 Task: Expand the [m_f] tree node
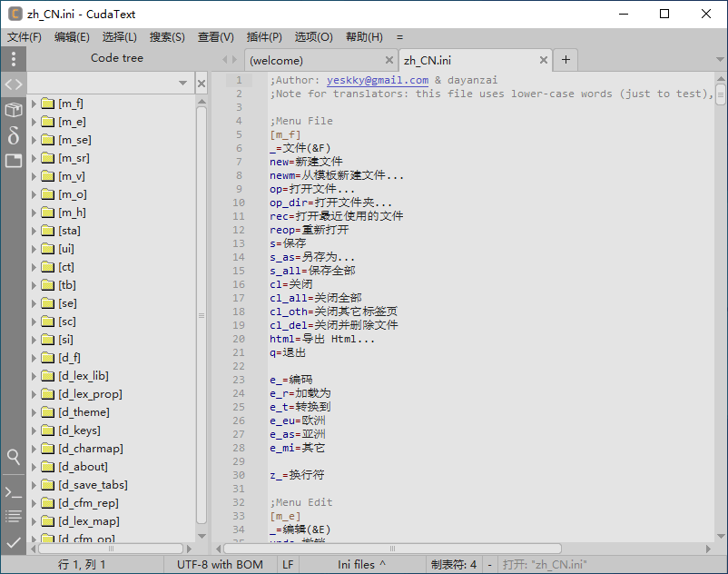[34, 104]
